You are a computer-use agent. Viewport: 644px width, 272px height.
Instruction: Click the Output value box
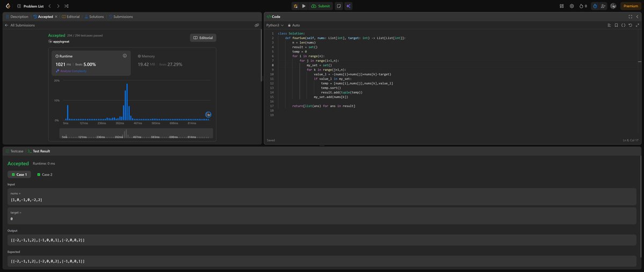[322, 240]
